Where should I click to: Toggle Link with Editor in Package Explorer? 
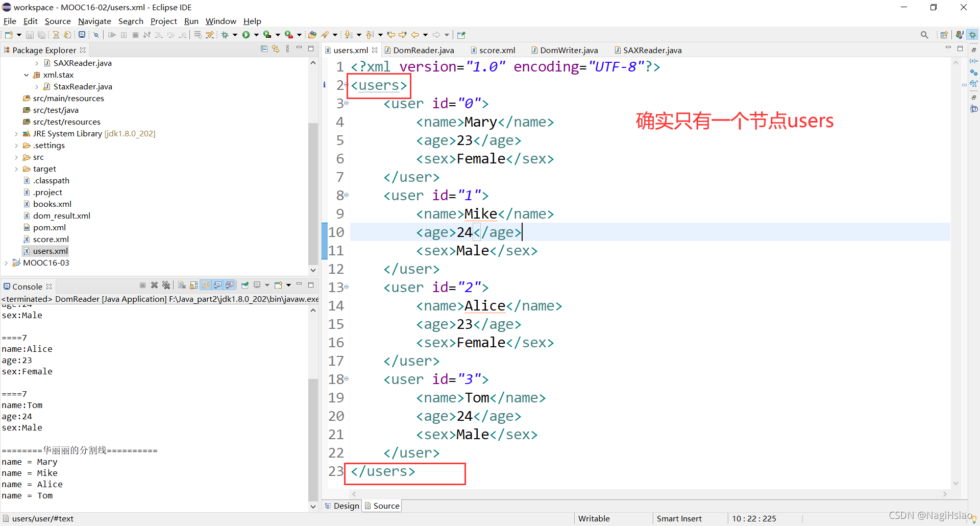[x=276, y=49]
